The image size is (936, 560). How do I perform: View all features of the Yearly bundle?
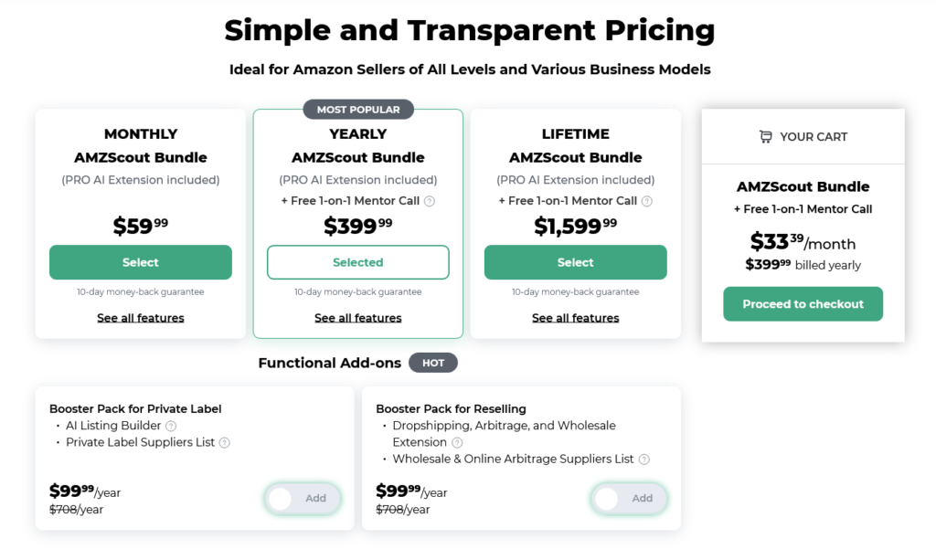click(358, 318)
